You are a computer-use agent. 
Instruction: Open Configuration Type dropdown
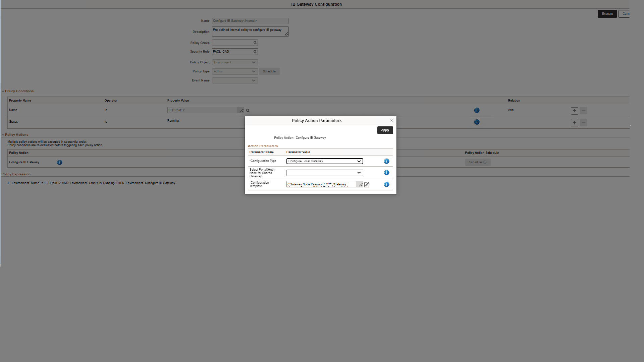[x=324, y=161]
